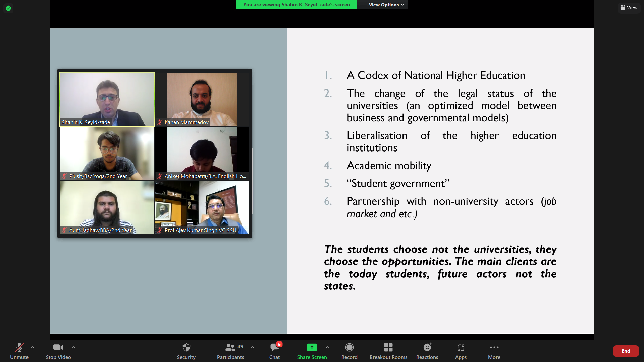The image size is (644, 362).
Task: Click the green Share Screen icon
Action: (x=312, y=348)
